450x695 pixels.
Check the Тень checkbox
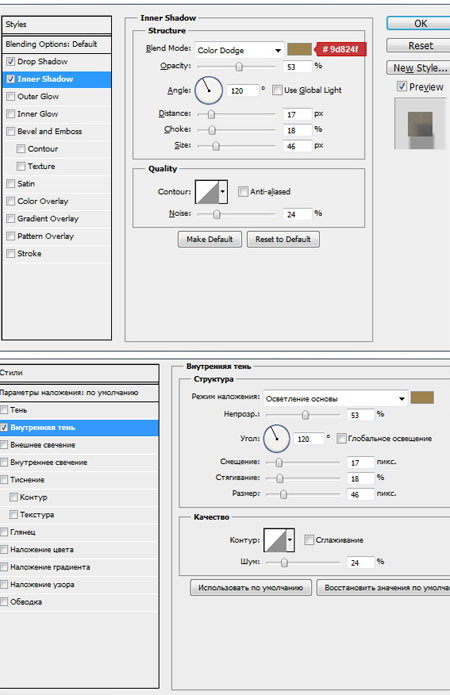coord(4,410)
